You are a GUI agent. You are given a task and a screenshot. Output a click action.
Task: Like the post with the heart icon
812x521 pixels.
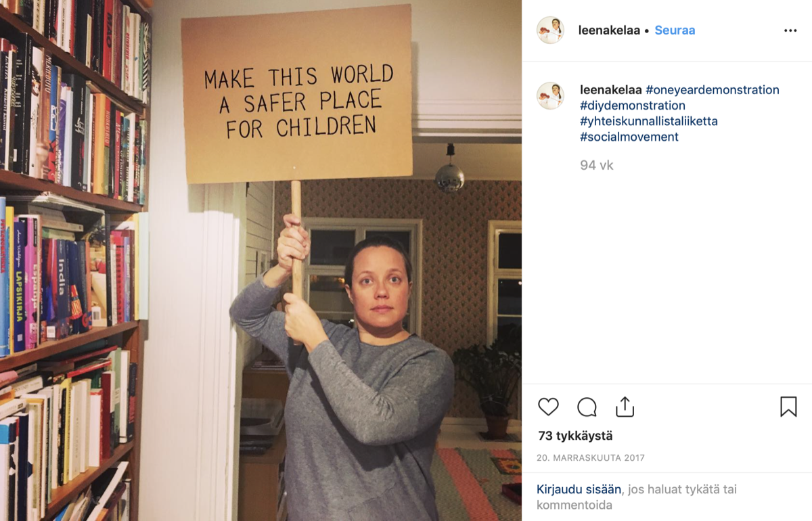[x=548, y=407]
